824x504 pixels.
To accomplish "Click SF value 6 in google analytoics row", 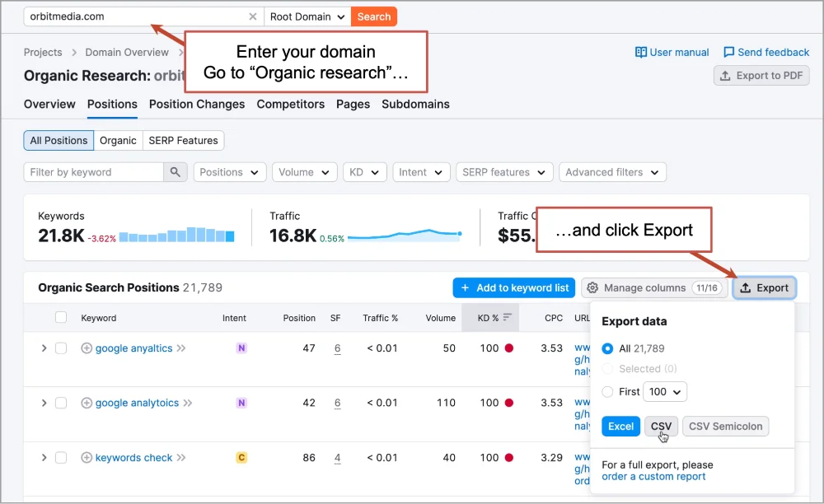I will coord(337,403).
